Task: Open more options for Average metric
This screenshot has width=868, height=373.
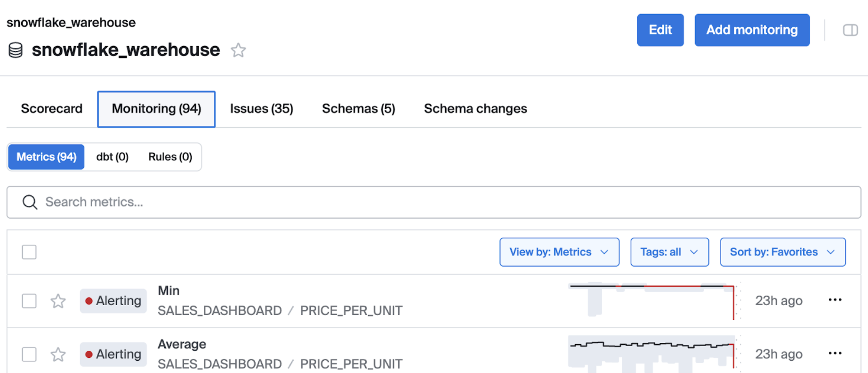Action: [x=835, y=353]
